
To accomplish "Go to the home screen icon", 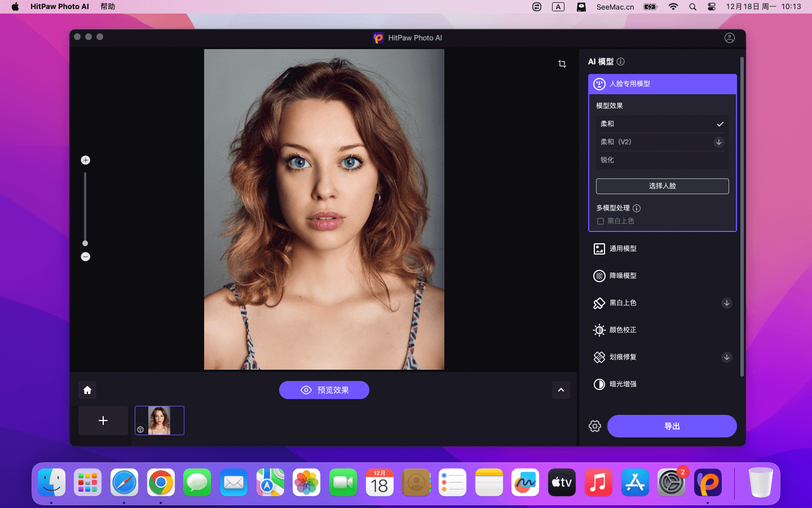I will (87, 390).
